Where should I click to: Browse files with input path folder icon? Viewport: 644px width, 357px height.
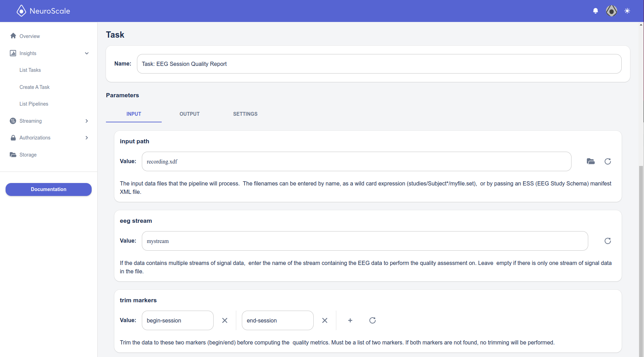[591, 161]
